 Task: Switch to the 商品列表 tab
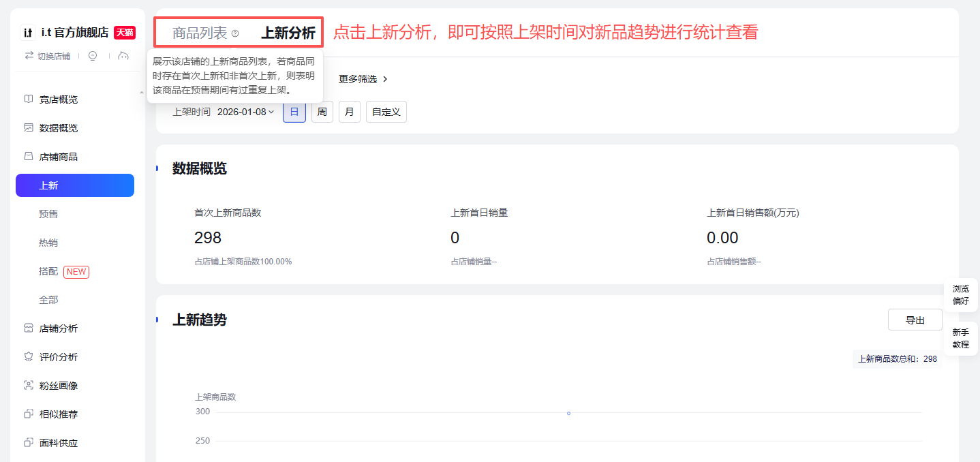click(x=200, y=33)
